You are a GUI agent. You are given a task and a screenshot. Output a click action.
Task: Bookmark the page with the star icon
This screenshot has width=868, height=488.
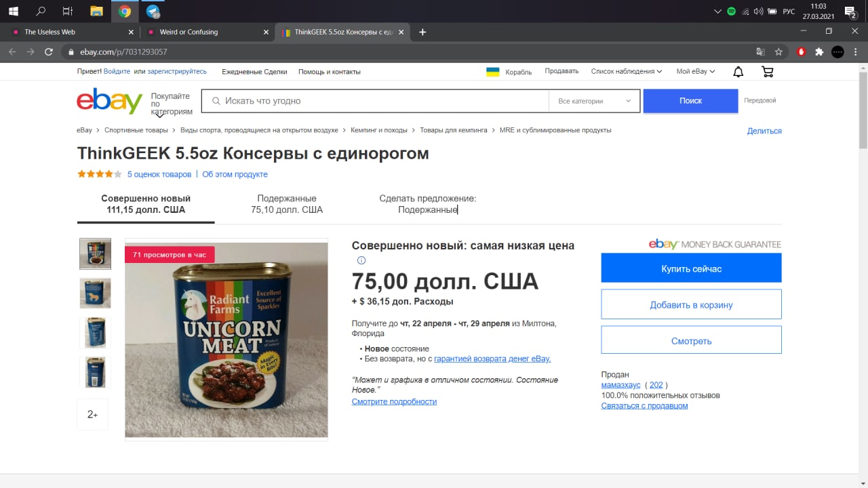778,52
